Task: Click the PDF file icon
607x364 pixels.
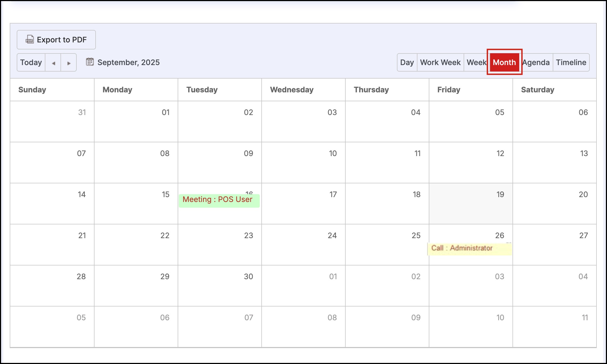Action: coord(29,39)
